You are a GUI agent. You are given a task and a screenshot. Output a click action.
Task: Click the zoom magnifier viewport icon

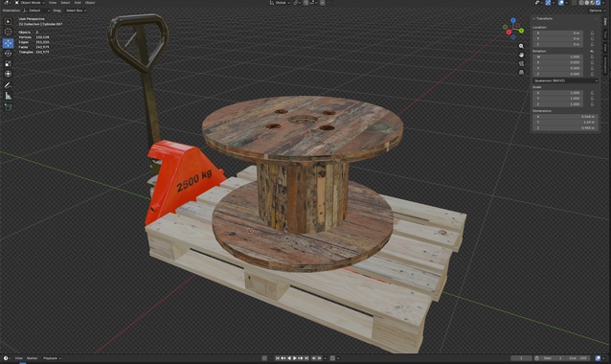pos(521,46)
